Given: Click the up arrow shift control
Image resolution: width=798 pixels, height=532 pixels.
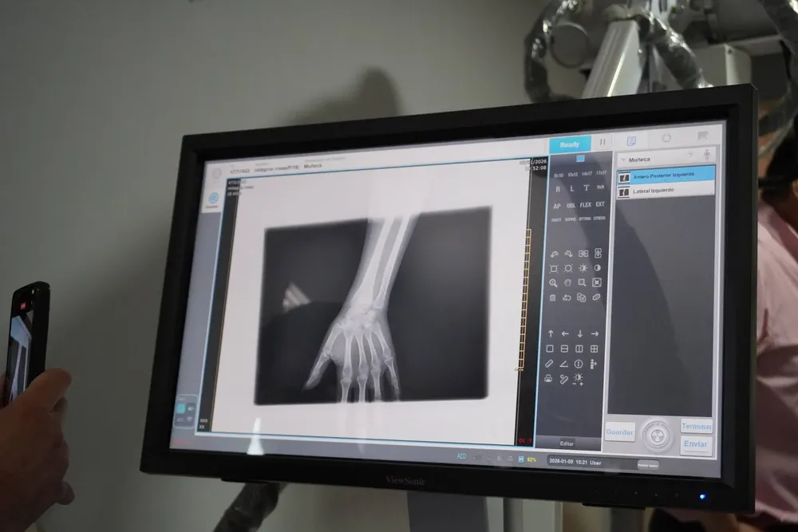Looking at the screenshot, I should 551,333.
